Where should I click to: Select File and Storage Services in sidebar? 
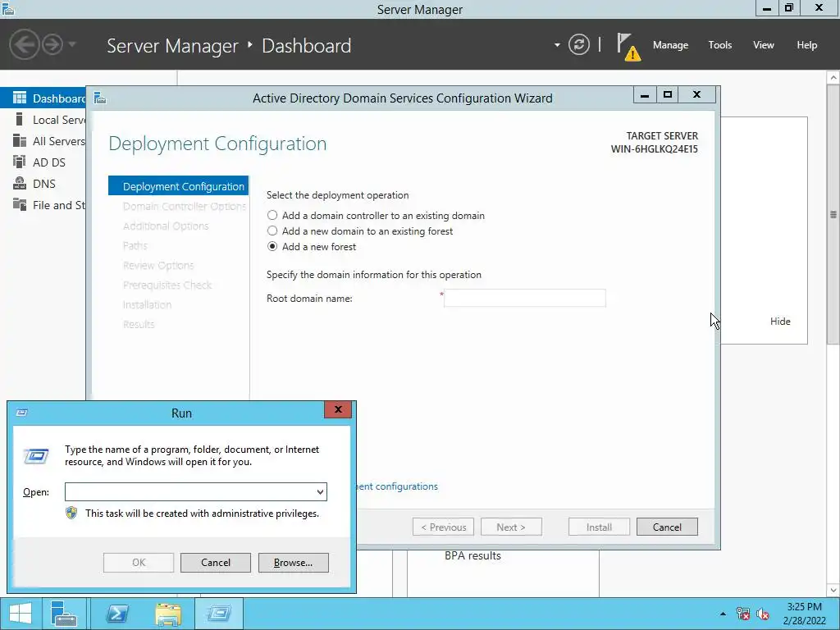coord(43,205)
